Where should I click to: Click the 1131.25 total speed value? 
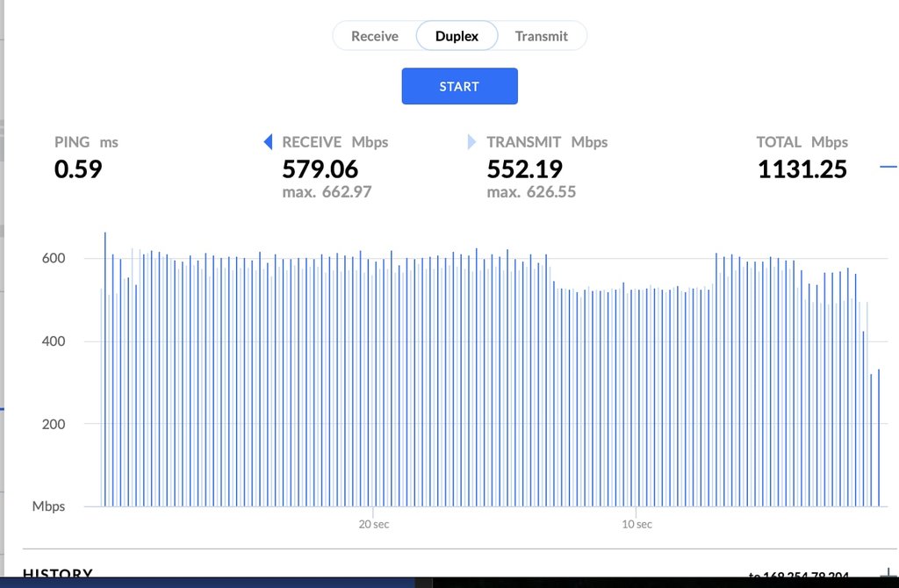point(802,169)
